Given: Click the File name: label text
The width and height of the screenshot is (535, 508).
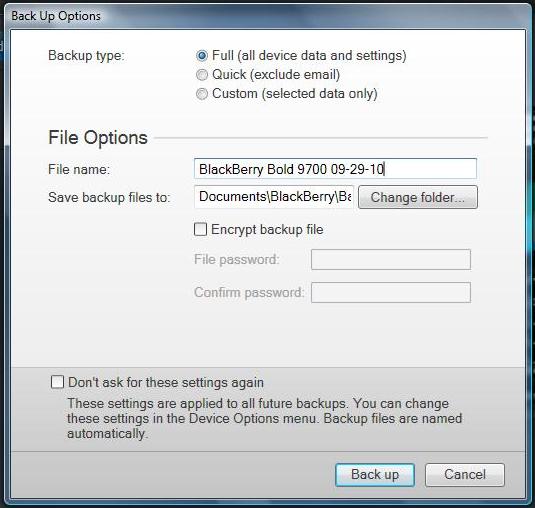Looking at the screenshot, I should point(79,169).
